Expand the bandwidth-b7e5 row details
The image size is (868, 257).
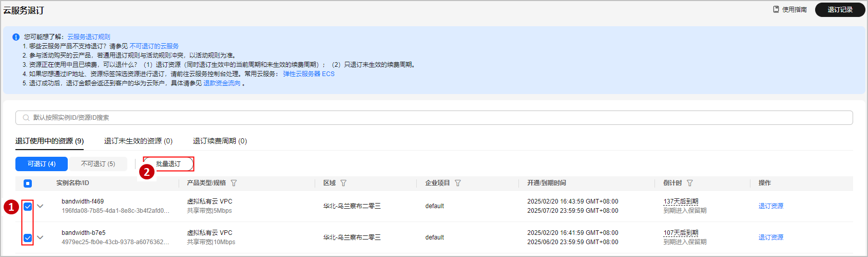(40, 237)
